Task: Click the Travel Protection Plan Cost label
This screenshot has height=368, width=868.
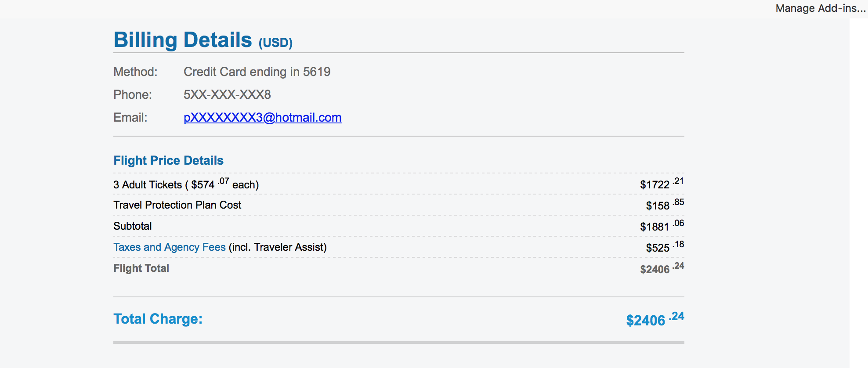Action: [177, 205]
